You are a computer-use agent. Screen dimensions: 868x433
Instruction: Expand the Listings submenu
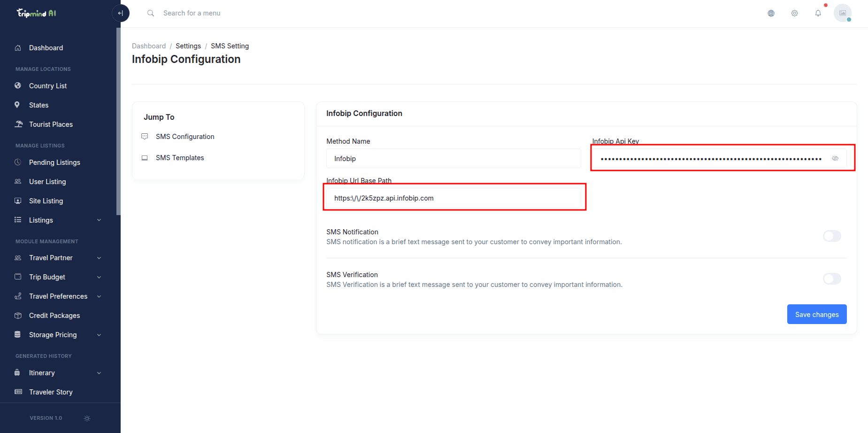(x=99, y=220)
